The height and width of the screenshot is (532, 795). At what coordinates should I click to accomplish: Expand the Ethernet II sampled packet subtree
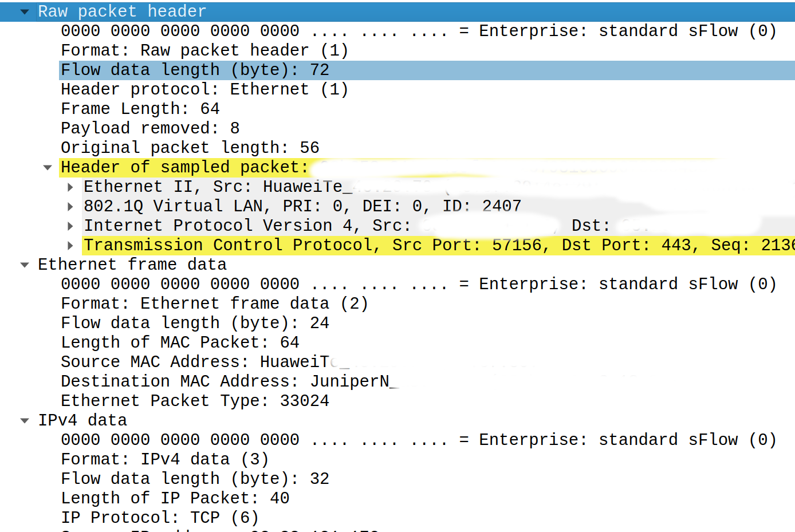tap(69, 187)
